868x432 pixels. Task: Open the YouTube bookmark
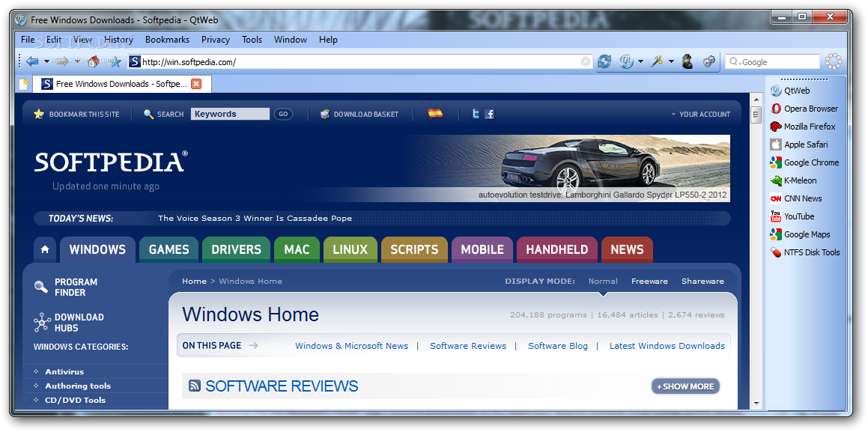[x=792, y=216]
